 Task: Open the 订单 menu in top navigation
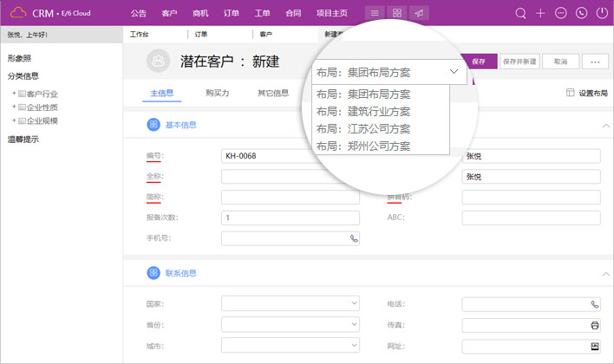pos(231,13)
